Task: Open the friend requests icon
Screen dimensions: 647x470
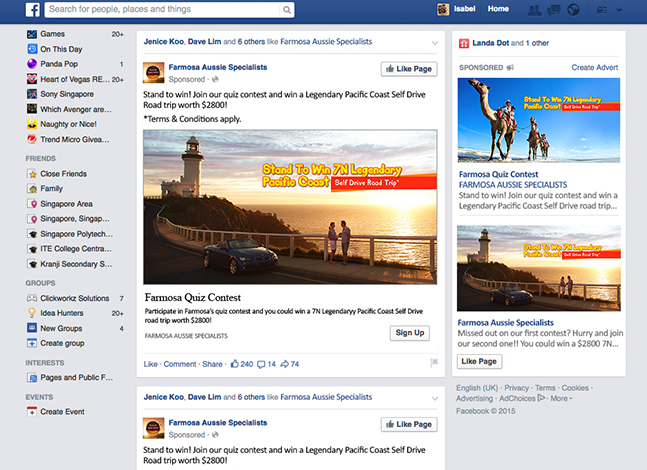Action: click(x=534, y=10)
